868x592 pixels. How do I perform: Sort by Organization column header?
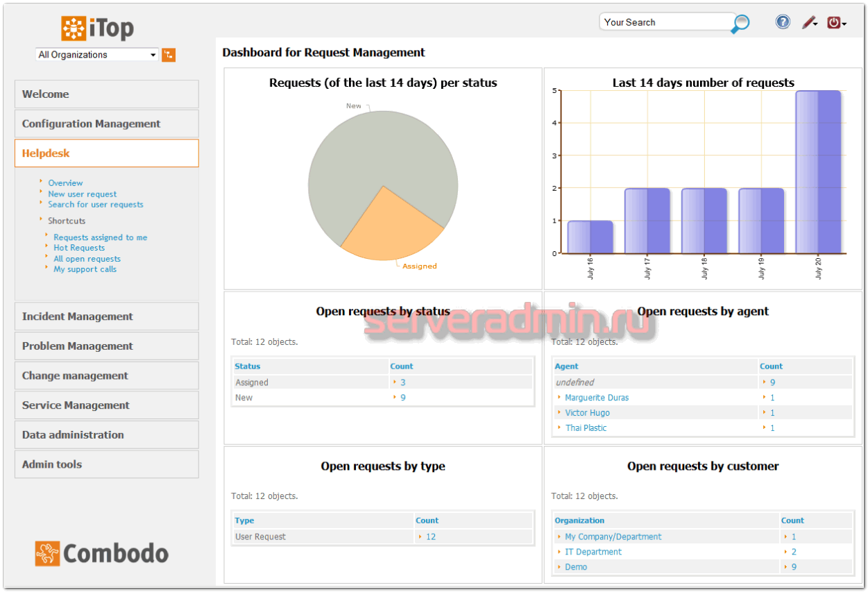coord(579,521)
